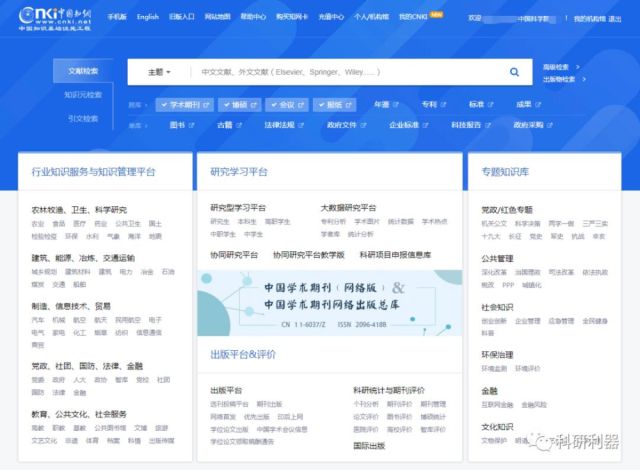Open external link icon beside 政府文件

(x=363, y=125)
